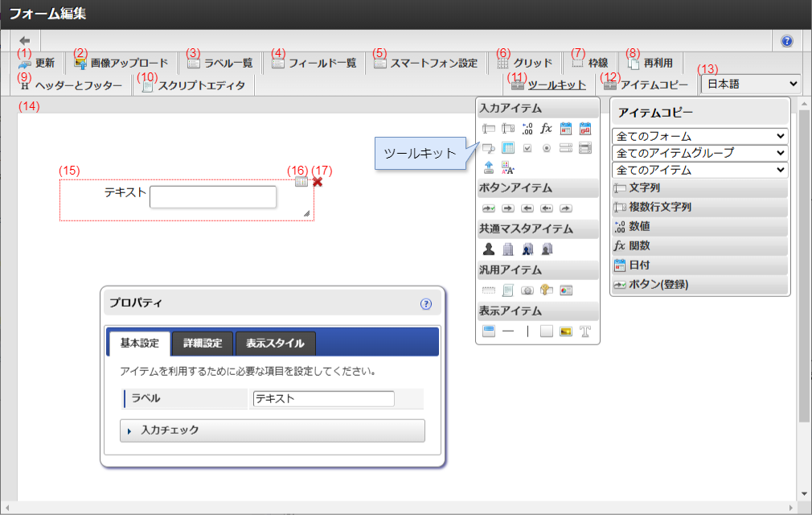812x515 pixels.
Task: Select the string text field toolkit icon
Action: [488, 129]
